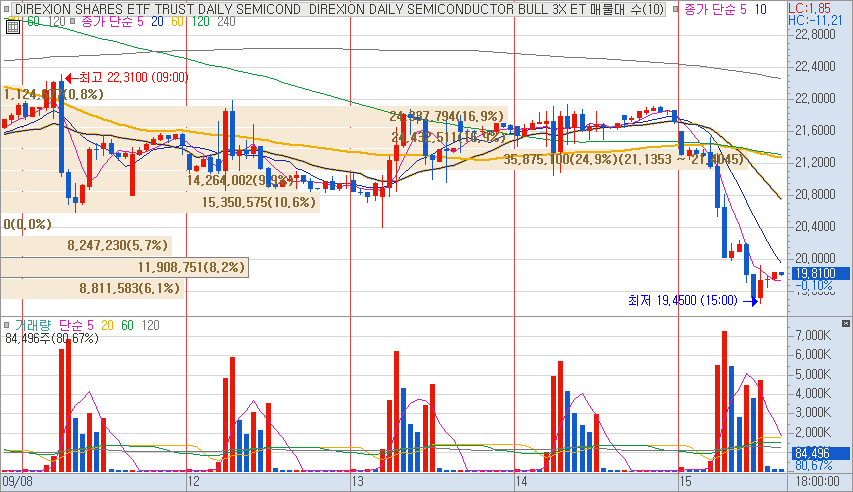Click the 21.2000 price axis label
Image resolution: width=853 pixels, height=492 pixels.
(x=815, y=162)
